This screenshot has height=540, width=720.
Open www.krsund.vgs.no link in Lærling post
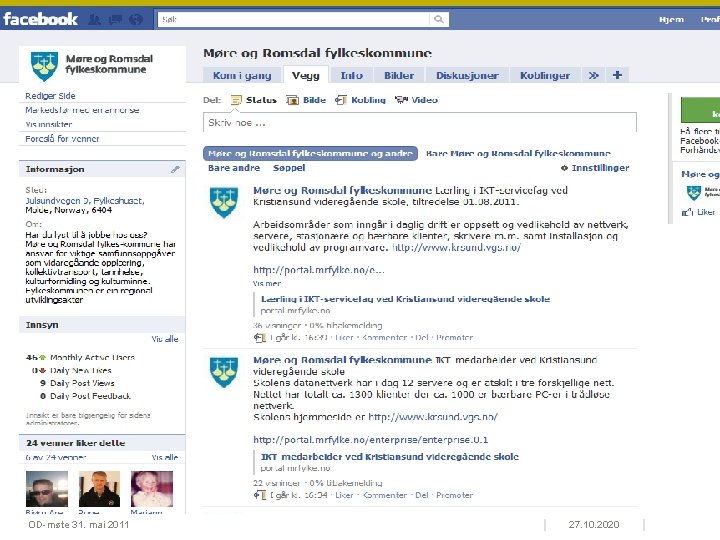(x=456, y=248)
